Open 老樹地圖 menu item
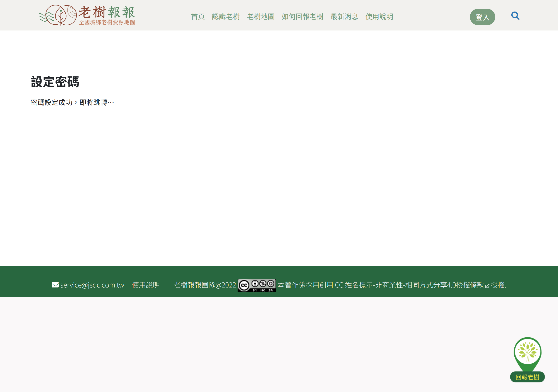 click(260, 17)
